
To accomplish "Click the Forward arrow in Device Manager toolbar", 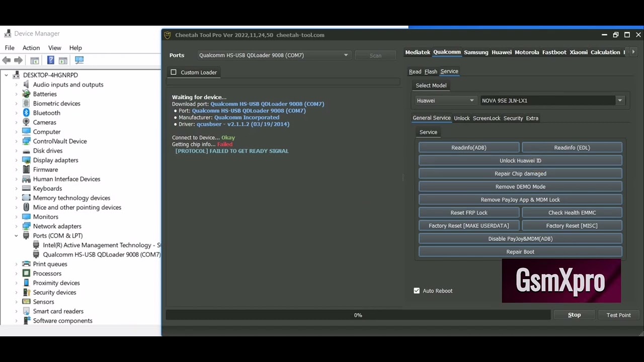I will click(x=18, y=60).
